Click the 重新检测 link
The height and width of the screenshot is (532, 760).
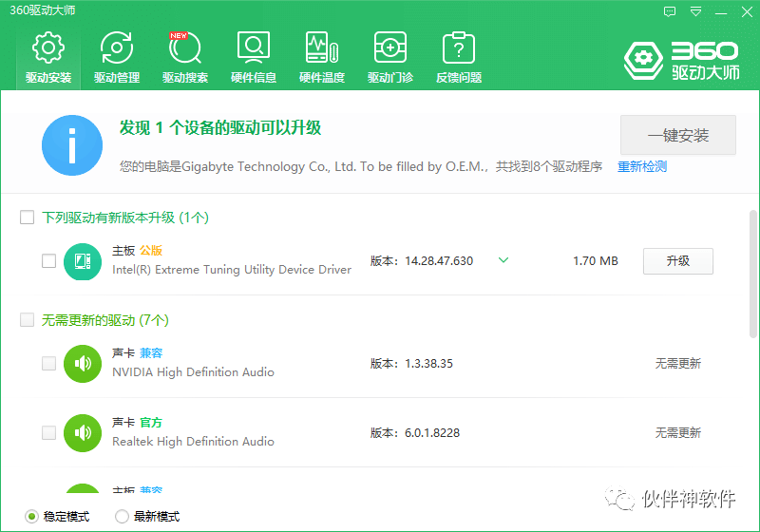tap(642, 166)
